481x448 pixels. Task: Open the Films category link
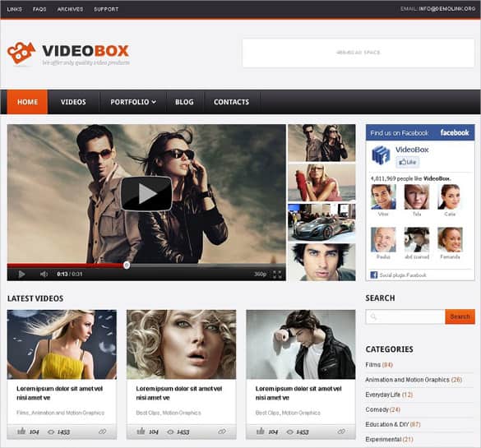point(373,365)
